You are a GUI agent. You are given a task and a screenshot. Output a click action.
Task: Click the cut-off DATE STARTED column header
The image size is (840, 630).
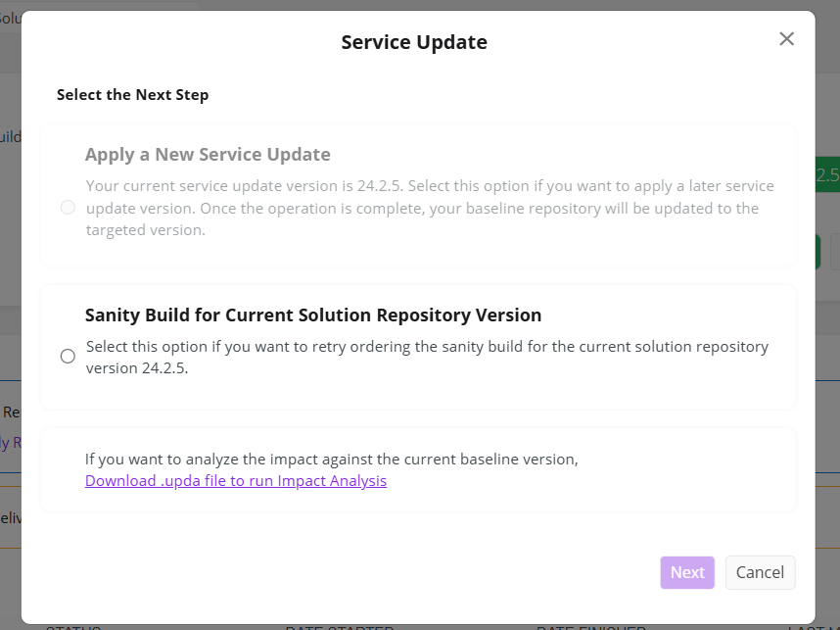point(339,626)
